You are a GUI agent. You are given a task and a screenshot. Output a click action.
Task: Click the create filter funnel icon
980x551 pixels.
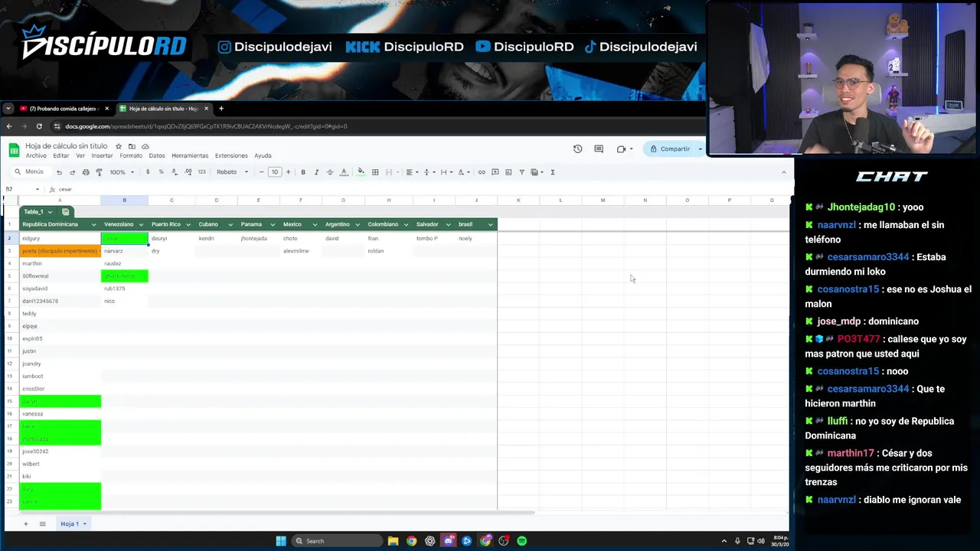[x=522, y=172]
